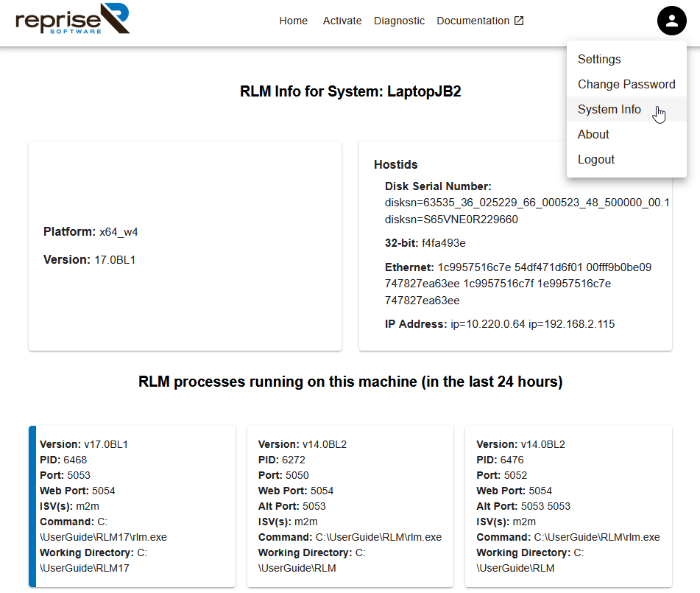The image size is (700, 593).
Task: Select System Info menu entry
Action: [609, 109]
